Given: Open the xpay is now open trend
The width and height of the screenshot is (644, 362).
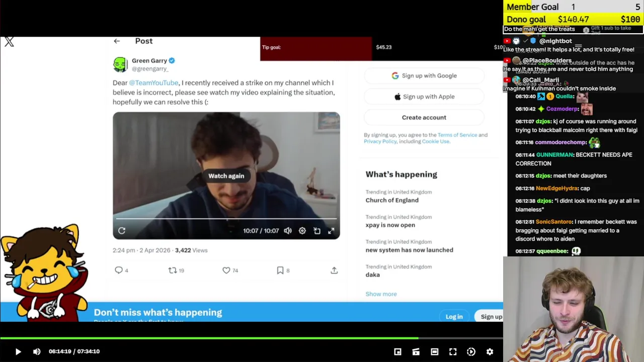Looking at the screenshot, I should click(x=390, y=225).
